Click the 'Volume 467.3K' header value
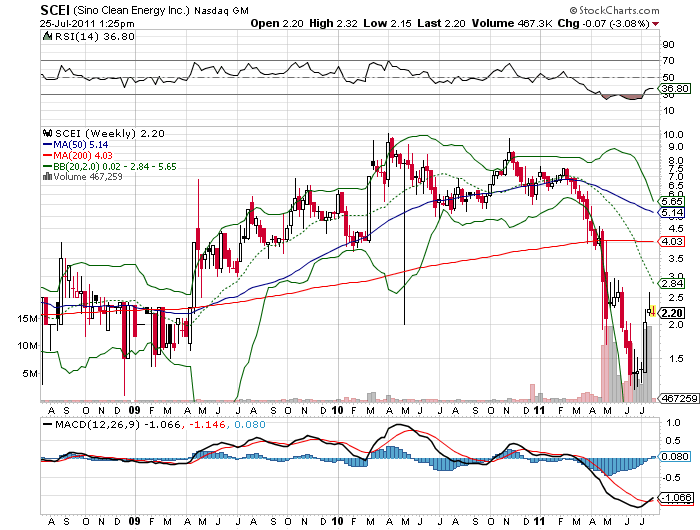 pos(512,23)
